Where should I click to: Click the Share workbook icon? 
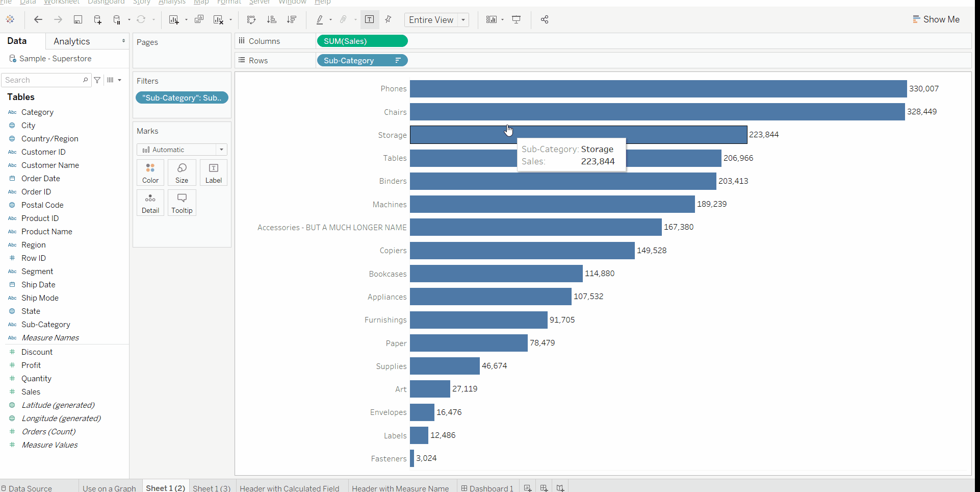click(x=545, y=19)
